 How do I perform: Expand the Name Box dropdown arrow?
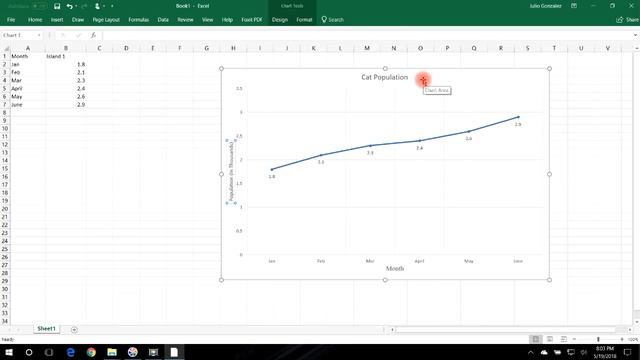pos(39,36)
